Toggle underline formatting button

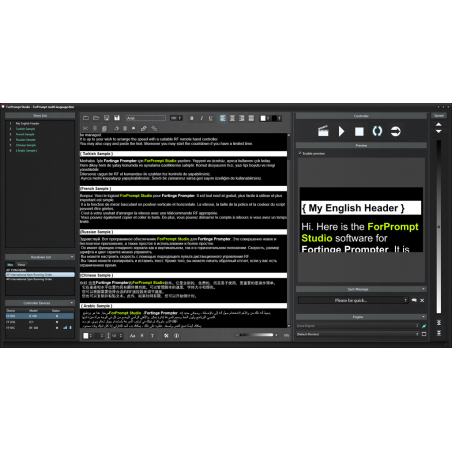pyautogui.click(x=210, y=118)
